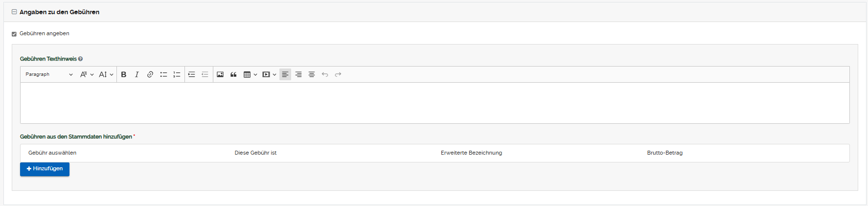Screen dimensions: 868x206
Task: Align text to the right
Action: (x=298, y=74)
